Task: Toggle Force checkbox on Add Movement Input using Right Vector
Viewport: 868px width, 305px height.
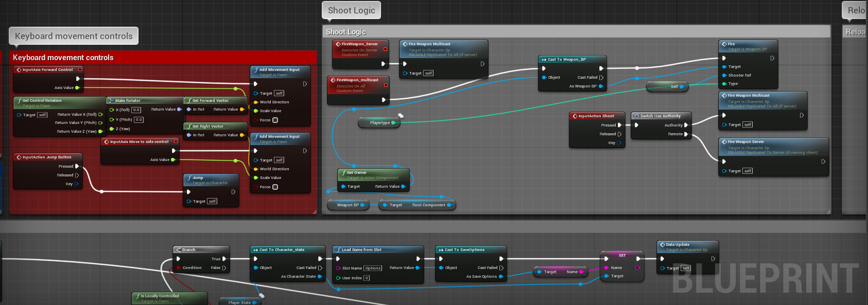Action: pos(275,187)
